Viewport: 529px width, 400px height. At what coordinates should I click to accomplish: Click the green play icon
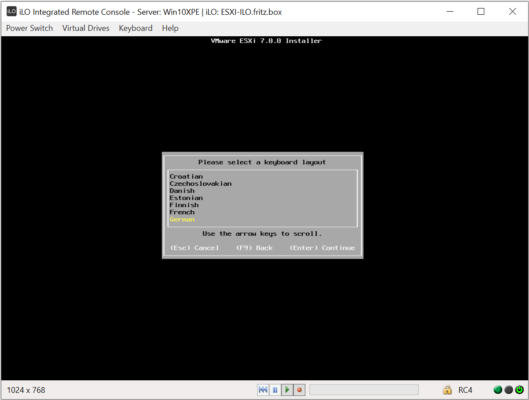(x=287, y=390)
